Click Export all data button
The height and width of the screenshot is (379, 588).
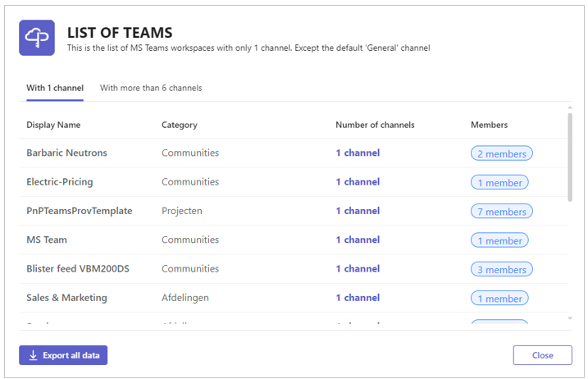[63, 355]
